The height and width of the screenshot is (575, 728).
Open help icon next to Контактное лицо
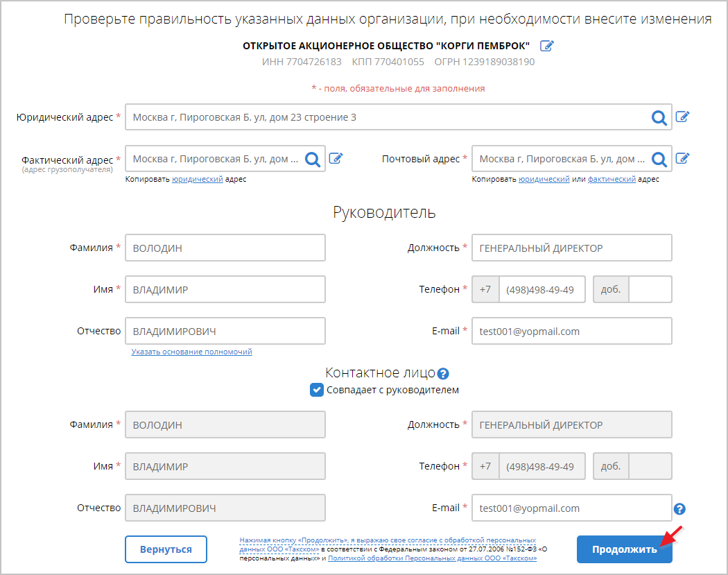click(444, 373)
